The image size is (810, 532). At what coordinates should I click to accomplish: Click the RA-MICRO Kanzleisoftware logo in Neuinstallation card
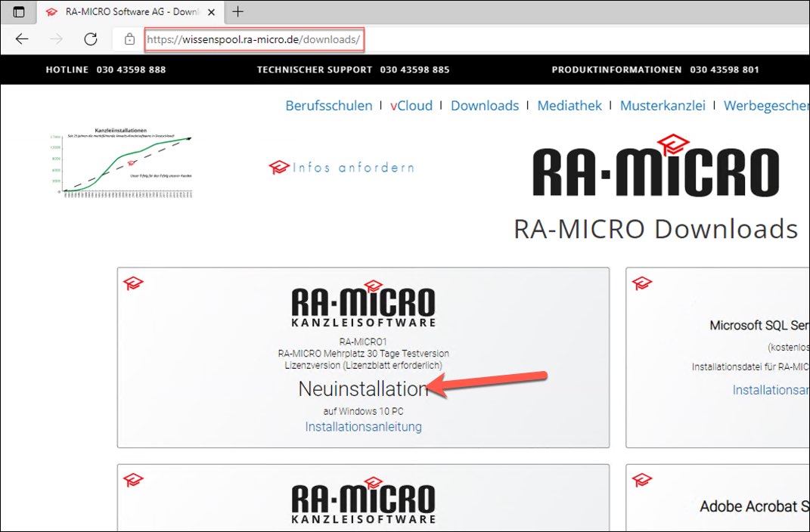[363, 304]
